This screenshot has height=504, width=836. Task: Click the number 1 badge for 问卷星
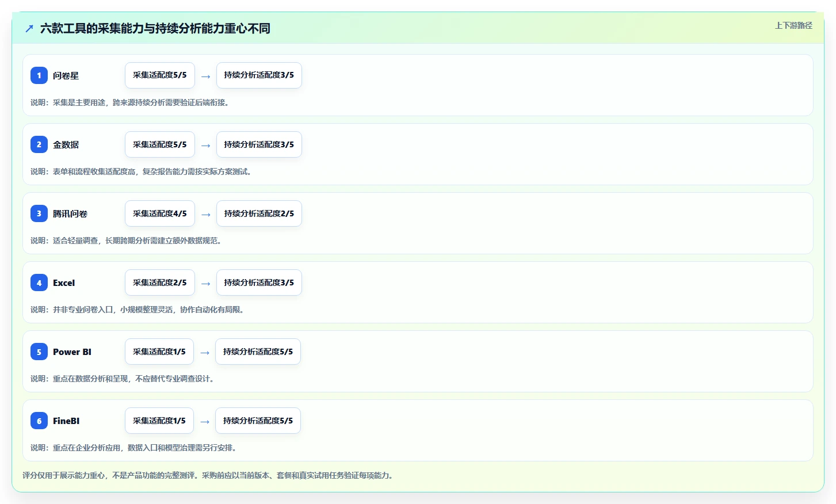click(x=39, y=75)
